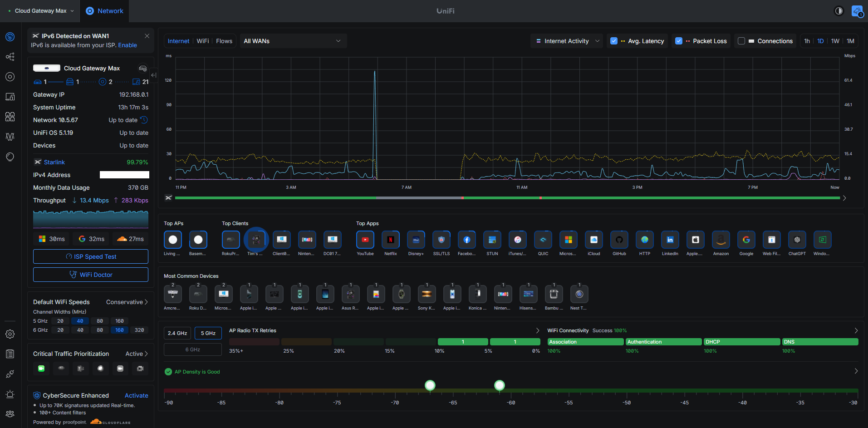Viewport: 868px width, 428px height.
Task: Switch to the Internet tab
Action: click(178, 41)
